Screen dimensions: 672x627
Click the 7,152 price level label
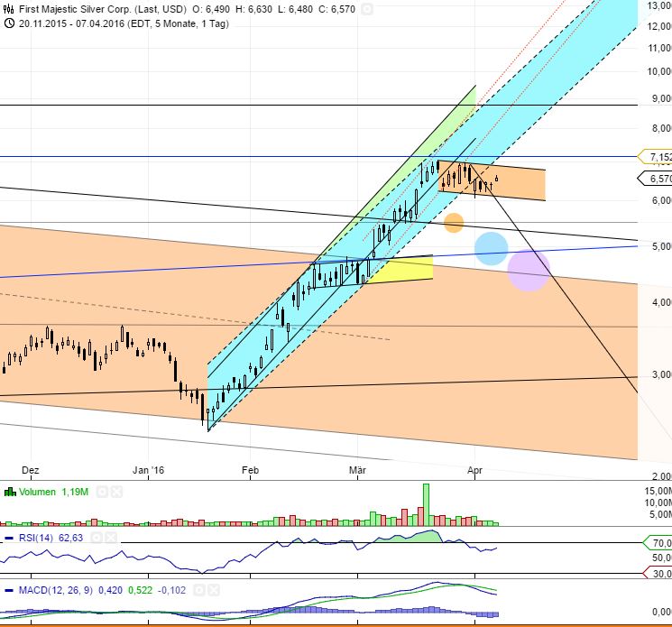656,156
